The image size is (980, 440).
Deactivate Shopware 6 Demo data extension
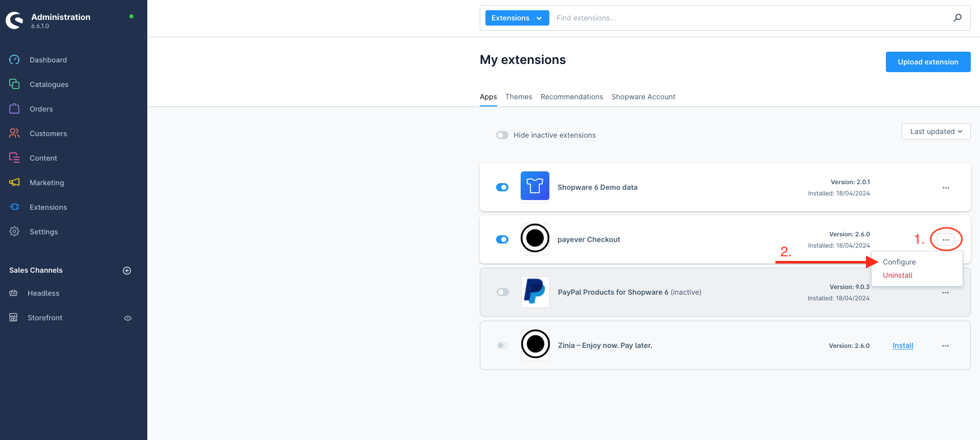(502, 187)
